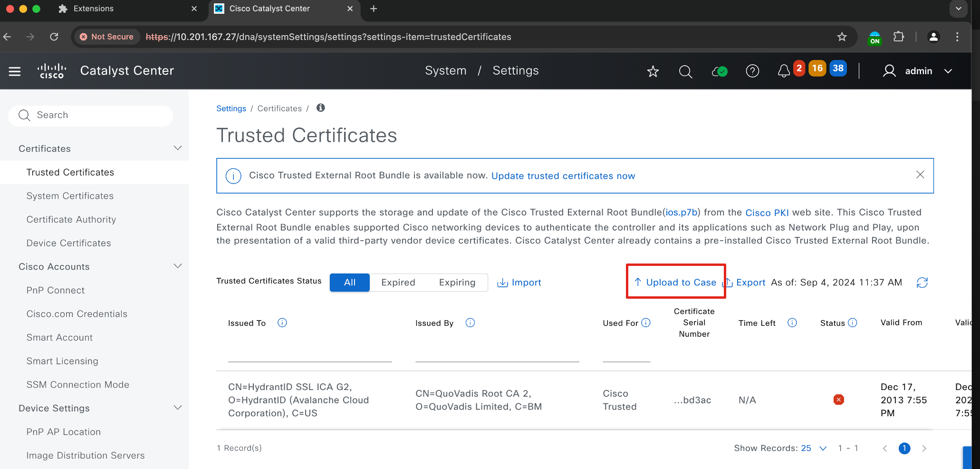The image size is (980, 469).
Task: Open the global search magnifier icon
Action: tap(685, 71)
